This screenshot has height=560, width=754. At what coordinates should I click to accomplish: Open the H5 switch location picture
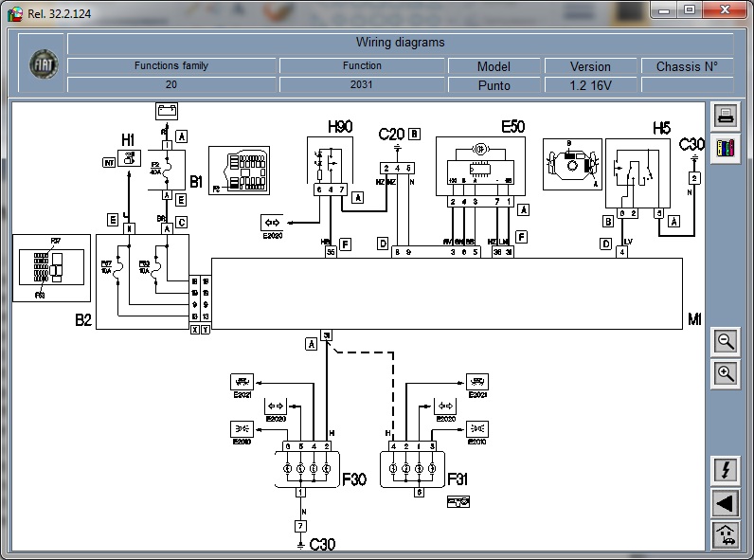570,163
